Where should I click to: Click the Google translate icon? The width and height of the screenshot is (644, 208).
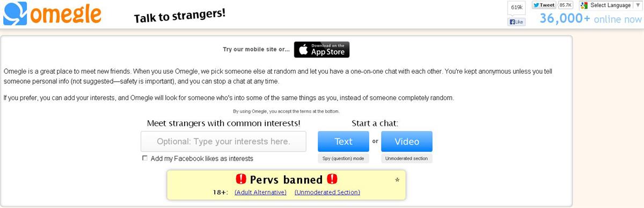584,5
